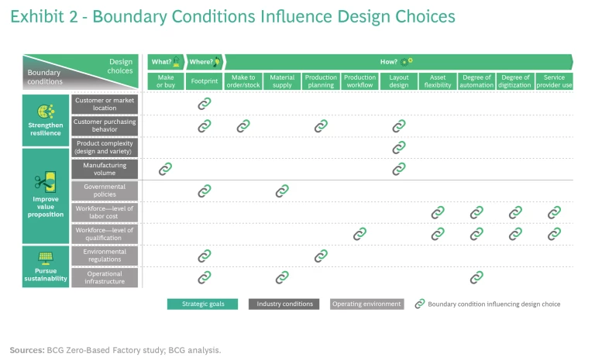Click the Service provider use link icon in Workforce labor cost row
This screenshot has width=595, height=364.
554,212
